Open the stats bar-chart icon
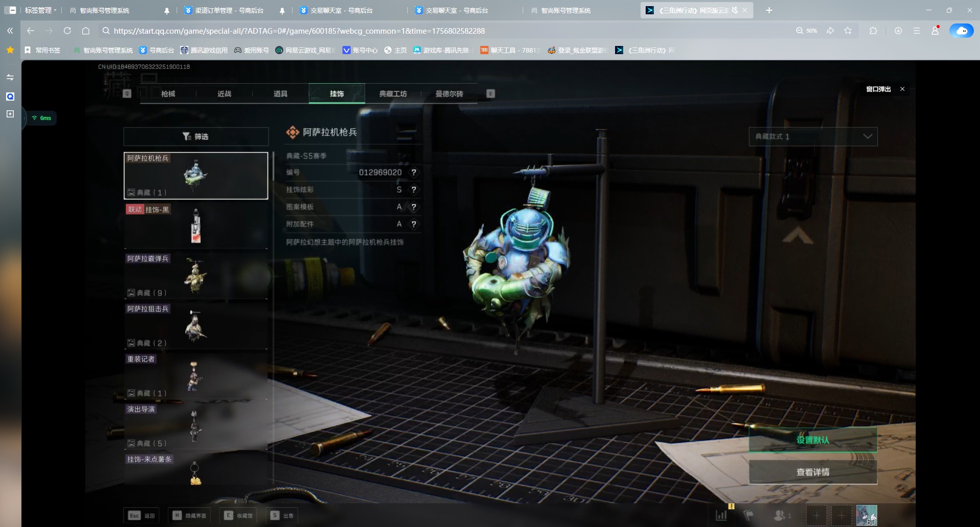The height and width of the screenshot is (527, 980). [x=721, y=515]
